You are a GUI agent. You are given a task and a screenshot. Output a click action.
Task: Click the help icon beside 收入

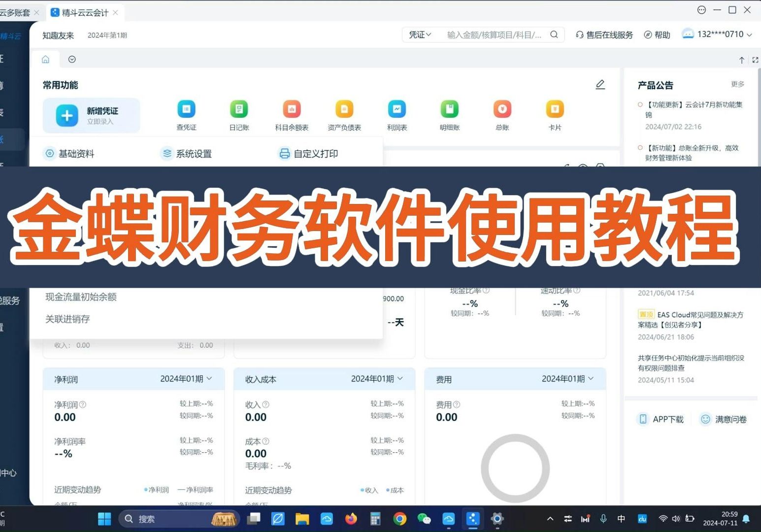tap(265, 404)
